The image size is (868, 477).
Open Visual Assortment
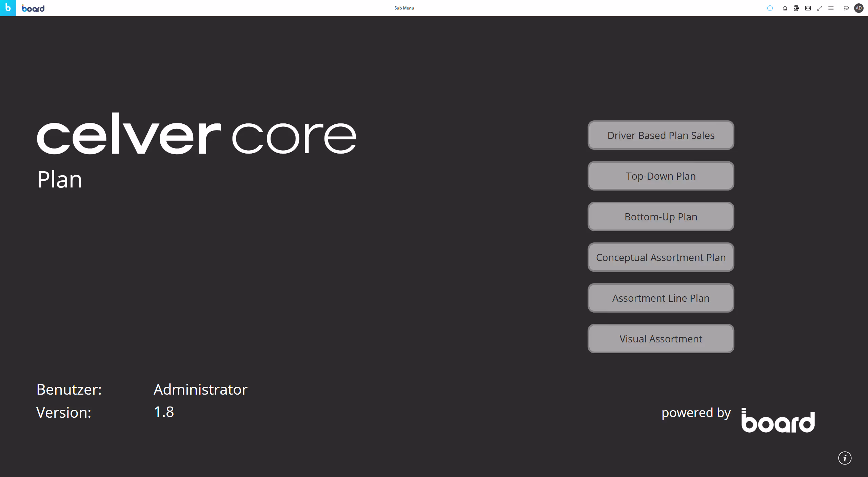coord(661,339)
